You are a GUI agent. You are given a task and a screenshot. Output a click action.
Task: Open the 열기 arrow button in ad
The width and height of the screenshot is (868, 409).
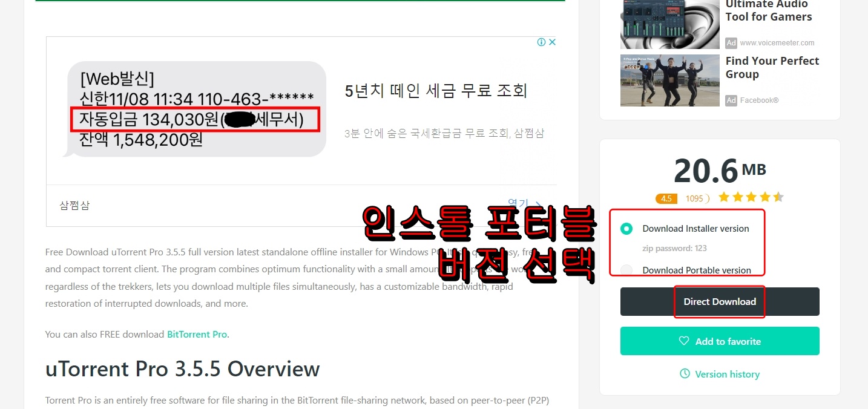[x=524, y=204]
